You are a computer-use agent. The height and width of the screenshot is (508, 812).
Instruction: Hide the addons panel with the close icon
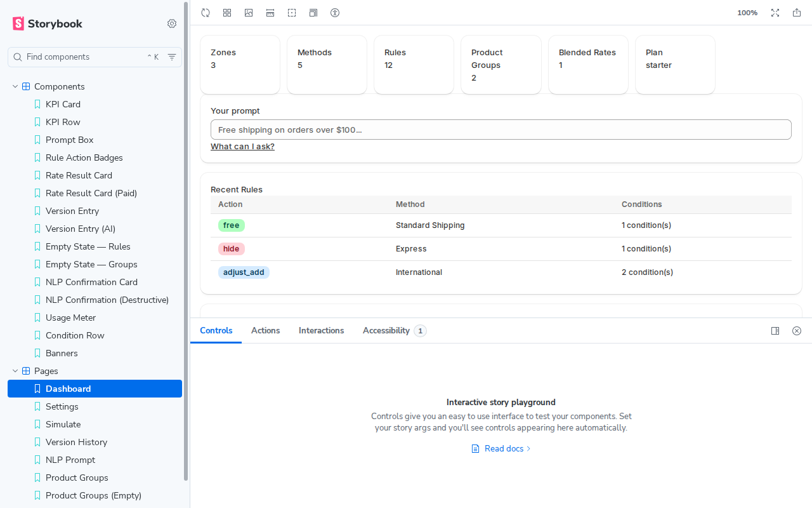797,330
